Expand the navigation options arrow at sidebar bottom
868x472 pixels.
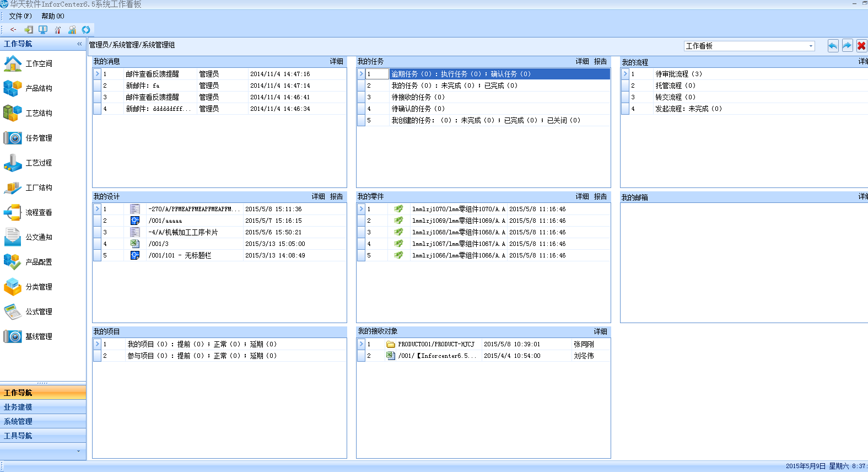(x=78, y=451)
